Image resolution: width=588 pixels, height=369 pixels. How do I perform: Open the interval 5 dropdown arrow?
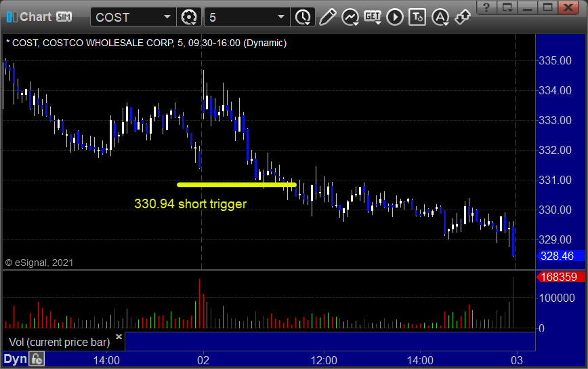tap(281, 17)
